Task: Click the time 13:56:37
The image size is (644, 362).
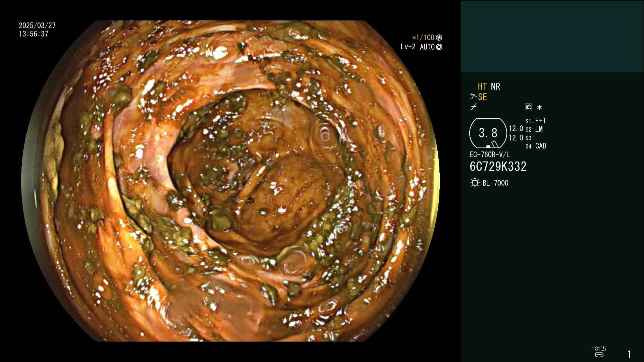Action: (34, 34)
